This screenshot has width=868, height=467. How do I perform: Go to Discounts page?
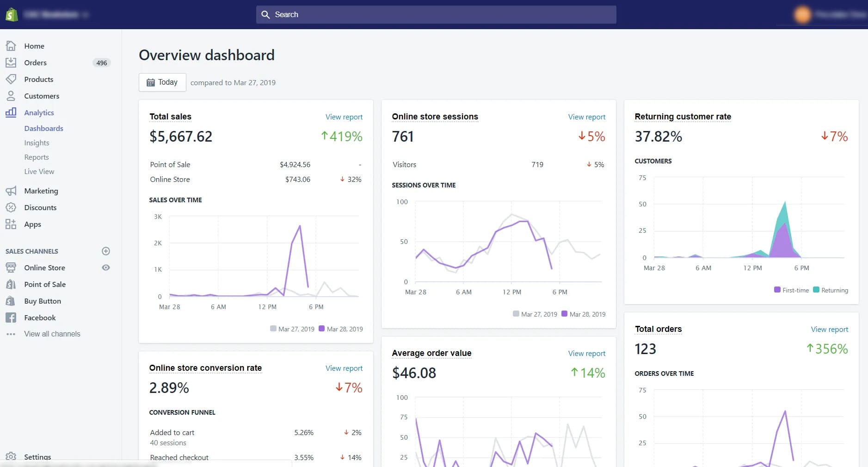[40, 207]
